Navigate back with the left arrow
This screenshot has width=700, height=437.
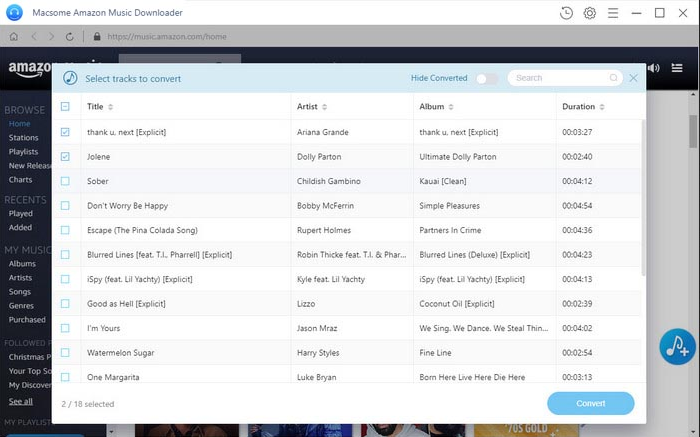[34, 37]
